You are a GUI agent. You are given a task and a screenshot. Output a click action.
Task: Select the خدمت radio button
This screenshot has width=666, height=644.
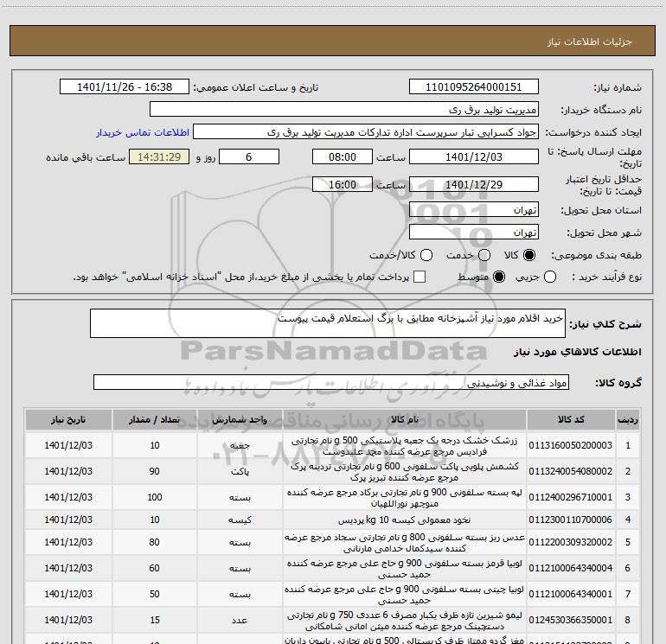tap(484, 255)
